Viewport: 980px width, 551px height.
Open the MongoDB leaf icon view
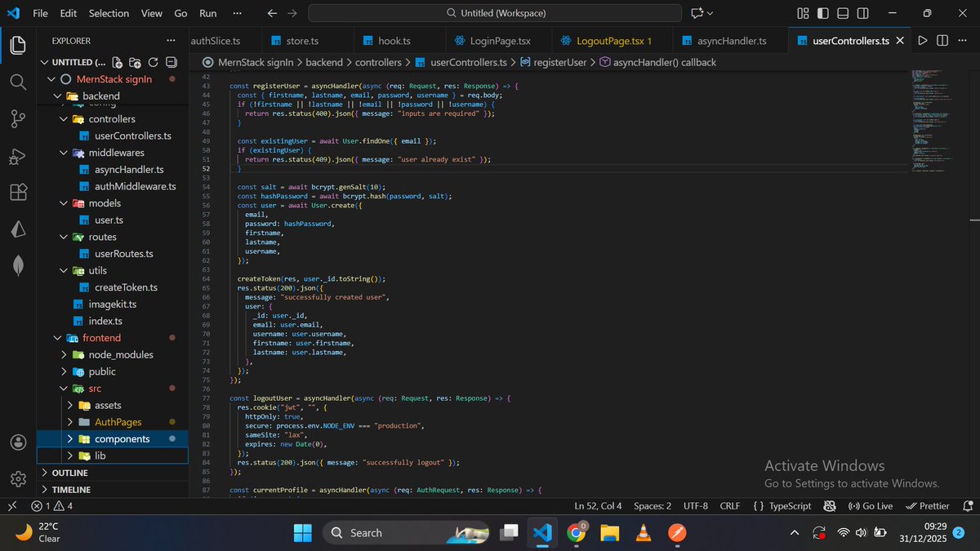point(18,265)
